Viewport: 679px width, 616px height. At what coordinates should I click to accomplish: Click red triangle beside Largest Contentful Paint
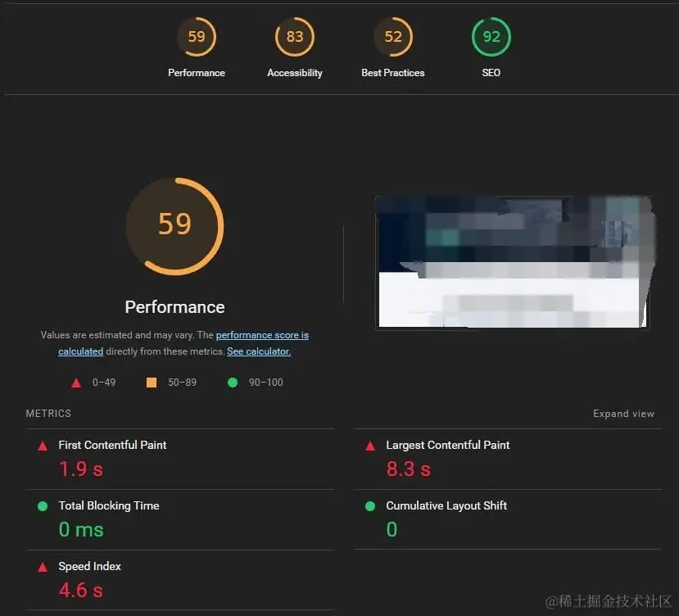pyautogui.click(x=370, y=446)
